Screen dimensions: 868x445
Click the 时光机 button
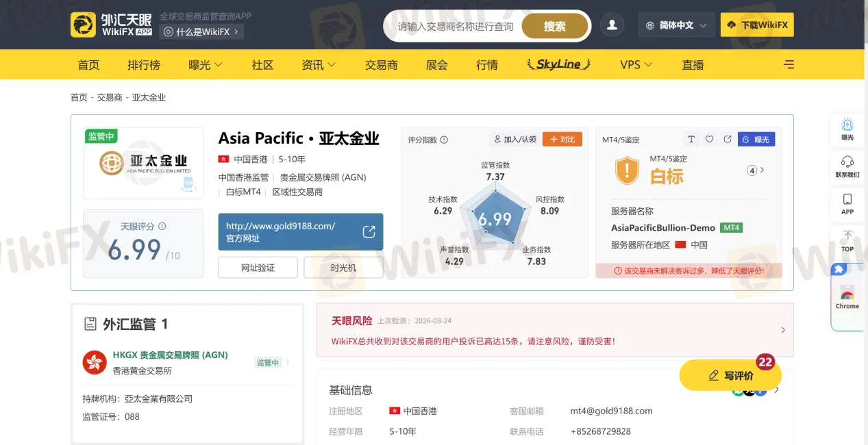click(x=343, y=268)
